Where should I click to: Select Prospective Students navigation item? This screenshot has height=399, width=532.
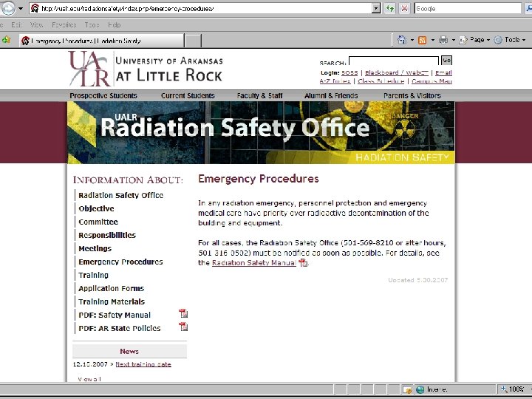(x=103, y=95)
